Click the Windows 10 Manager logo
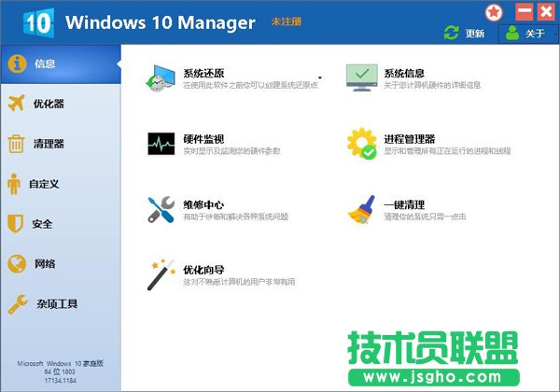 [38, 22]
